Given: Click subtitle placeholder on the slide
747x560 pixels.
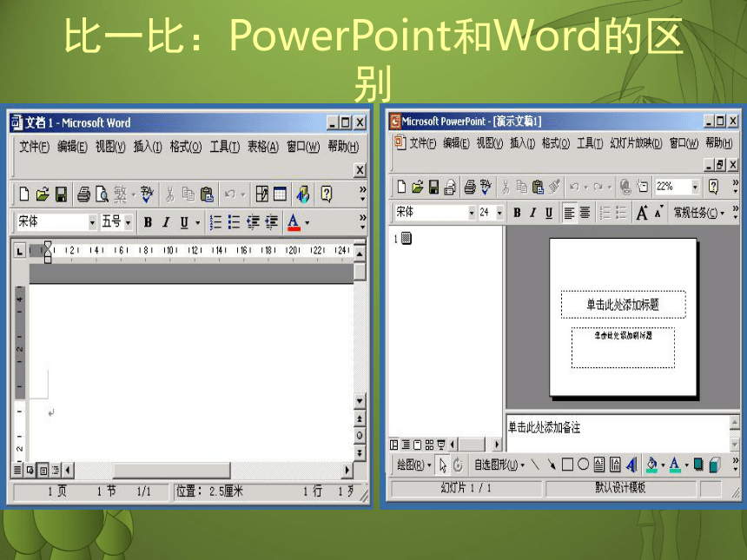Looking at the screenshot, I should click(x=623, y=347).
